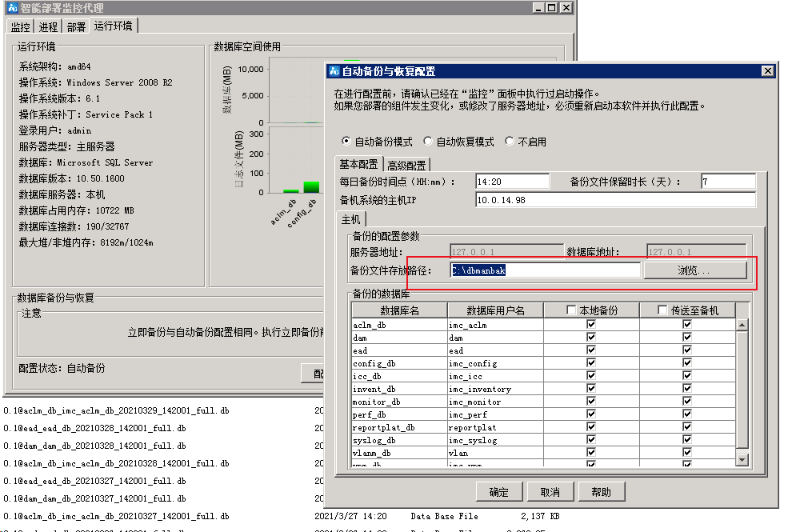Click the icon in the 自动备份与恢复配置 title bar

coord(334,71)
